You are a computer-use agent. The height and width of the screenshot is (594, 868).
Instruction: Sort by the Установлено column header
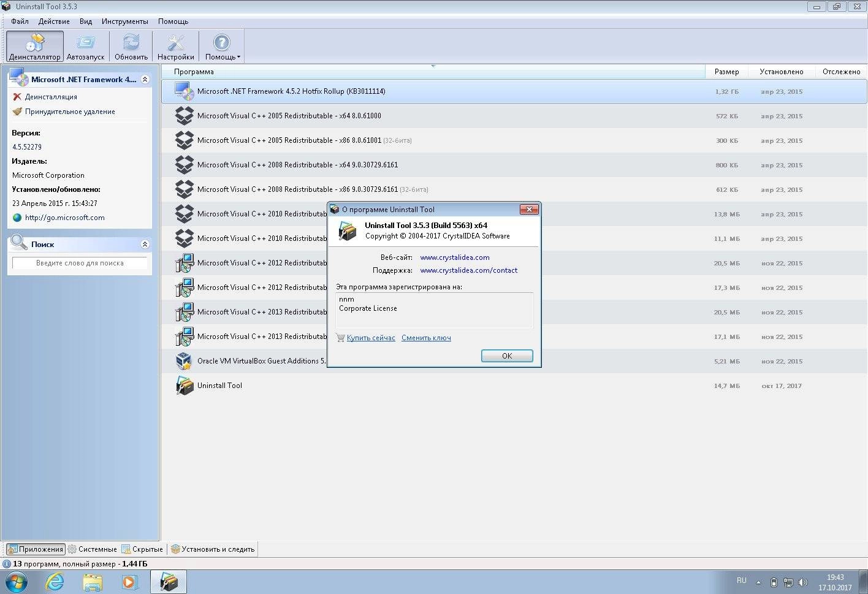[781, 72]
